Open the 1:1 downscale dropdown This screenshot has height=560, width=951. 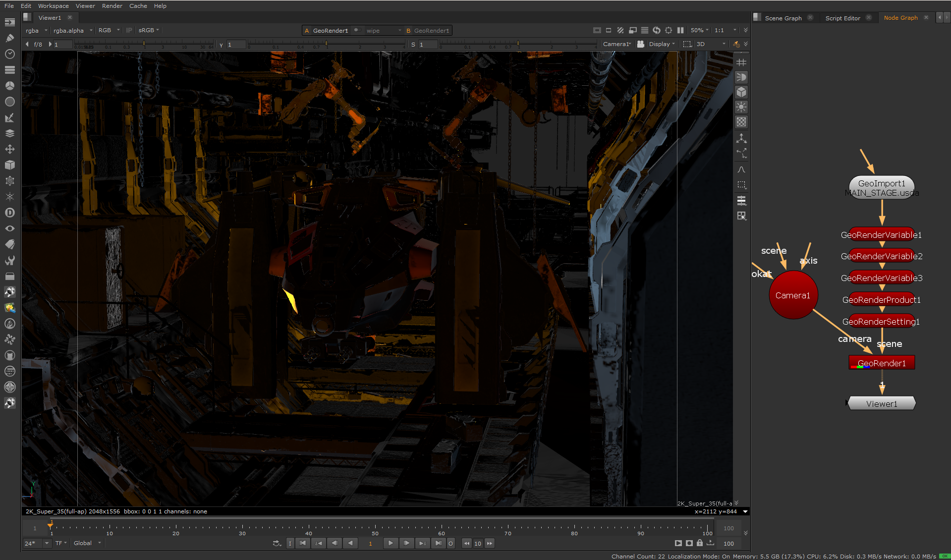click(726, 30)
